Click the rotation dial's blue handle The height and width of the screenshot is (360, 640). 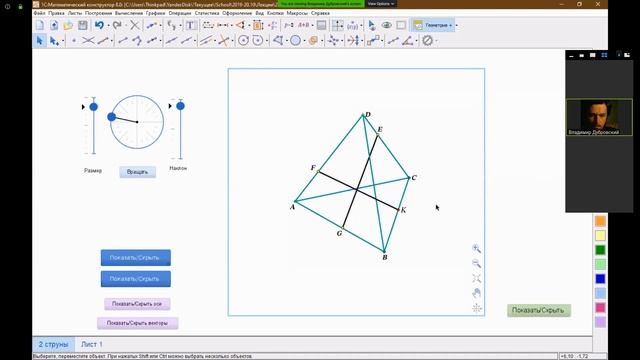point(111,117)
